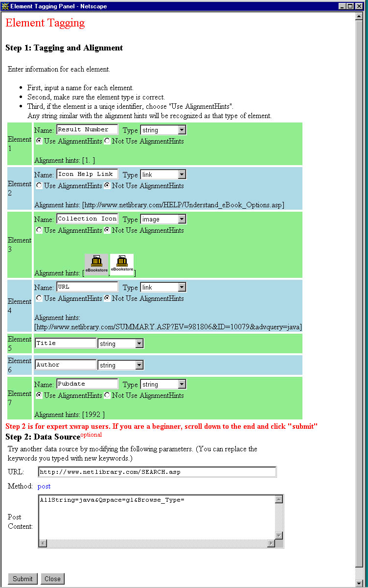Click the gray eBookstore icon
Screen dimensions: 368x588
[x=96, y=265]
